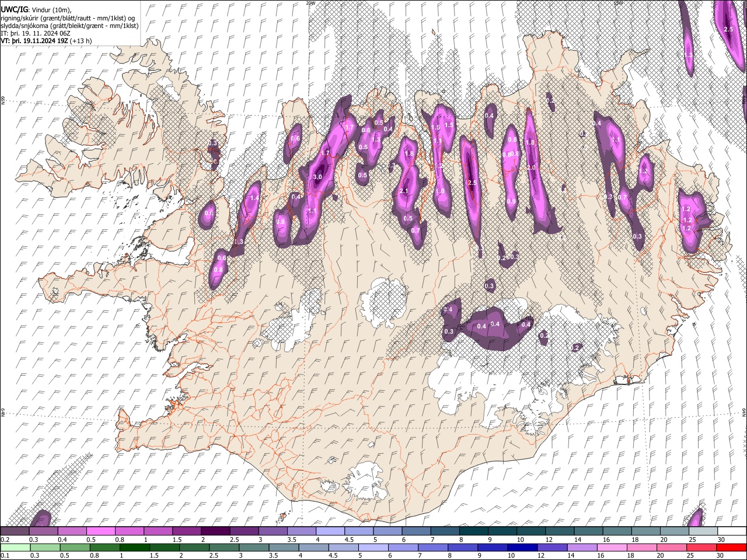This screenshot has height=560, width=747.
Task: Pick the upper legend swatch labeled 3
Action: [272, 531]
